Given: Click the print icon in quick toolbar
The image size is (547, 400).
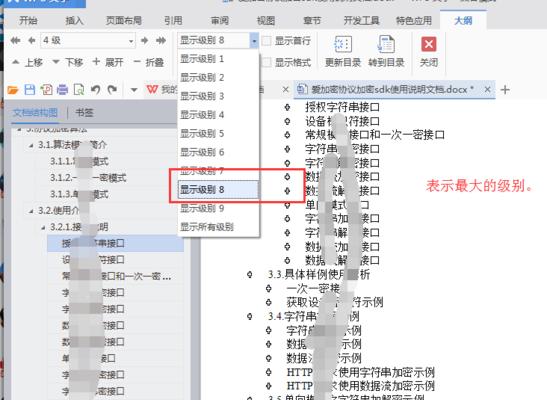Looking at the screenshot, I should tap(62, 90).
